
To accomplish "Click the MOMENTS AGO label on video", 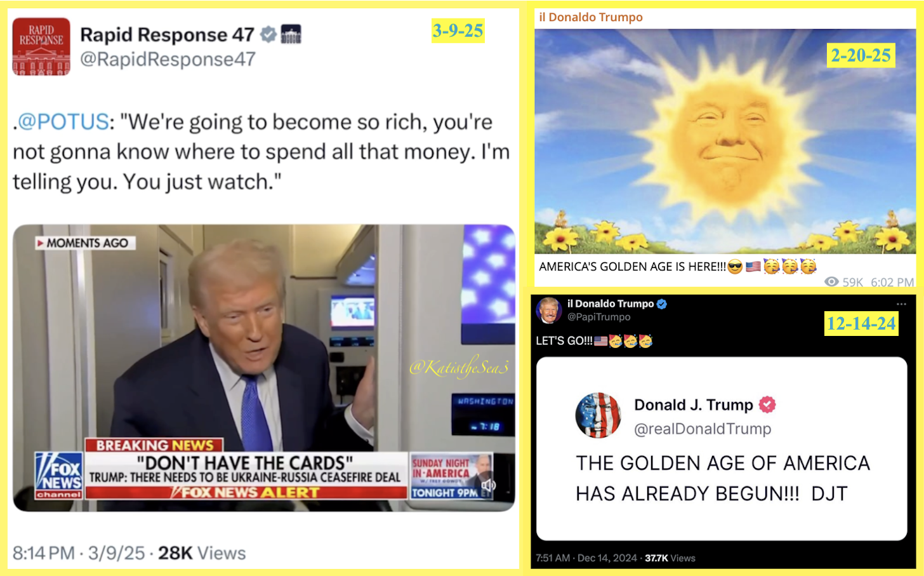I will click(x=85, y=243).
